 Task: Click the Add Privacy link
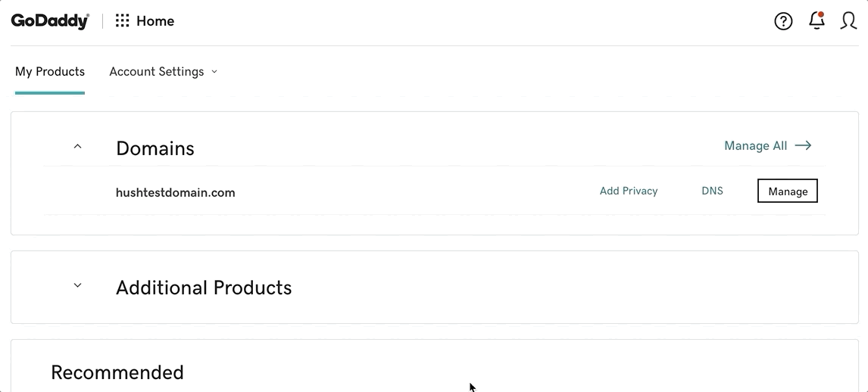click(629, 191)
